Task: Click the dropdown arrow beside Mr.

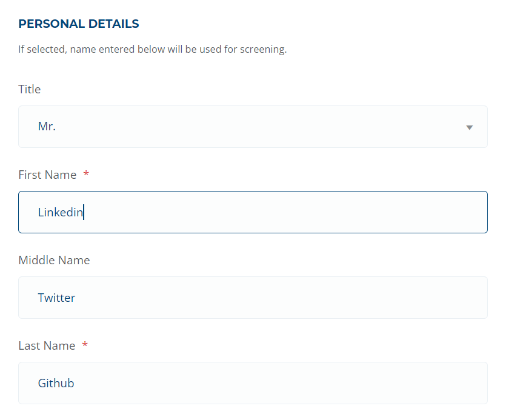Action: point(469,127)
